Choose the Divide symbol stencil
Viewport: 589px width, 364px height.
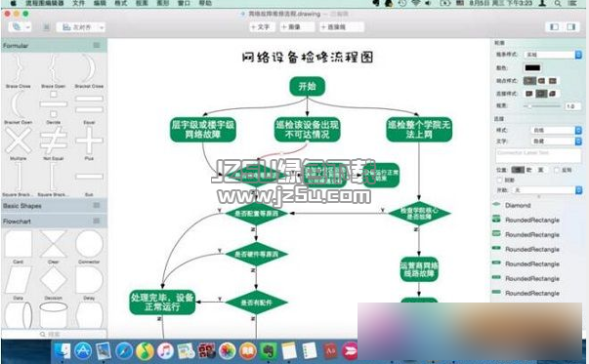pos(53,104)
